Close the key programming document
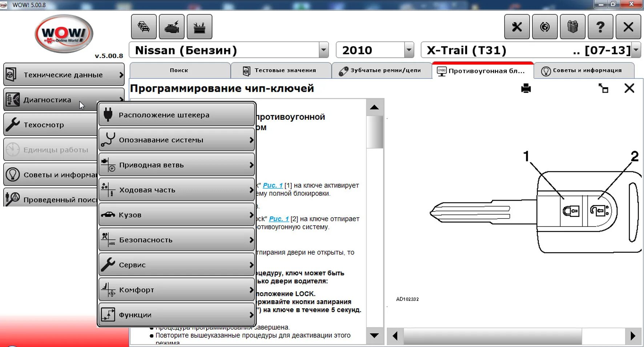The width and height of the screenshot is (644, 347). (629, 88)
